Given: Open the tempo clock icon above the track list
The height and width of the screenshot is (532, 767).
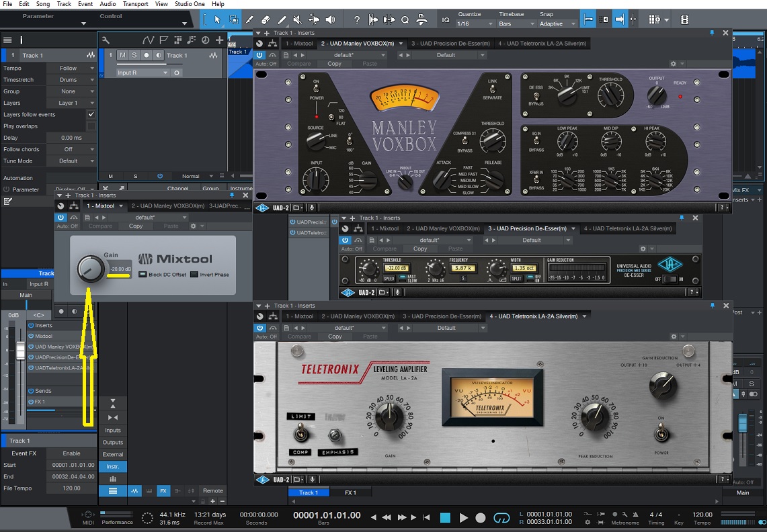Looking at the screenshot, I should click(206, 40).
